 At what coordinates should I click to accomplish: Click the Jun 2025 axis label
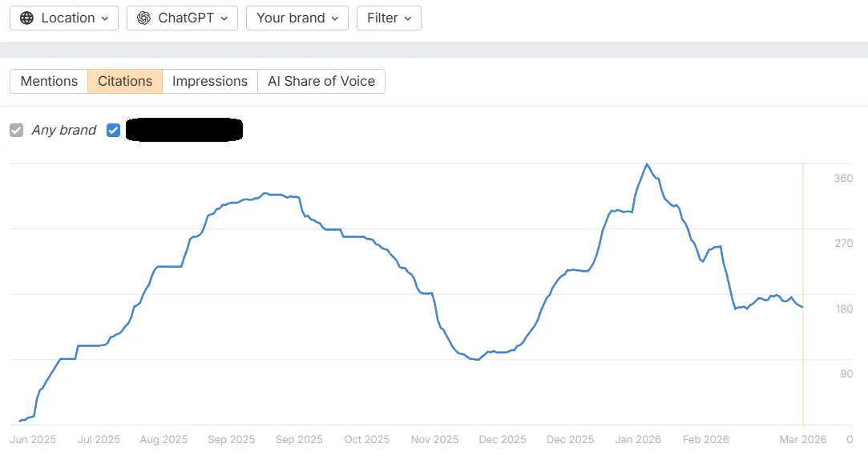tap(33, 439)
